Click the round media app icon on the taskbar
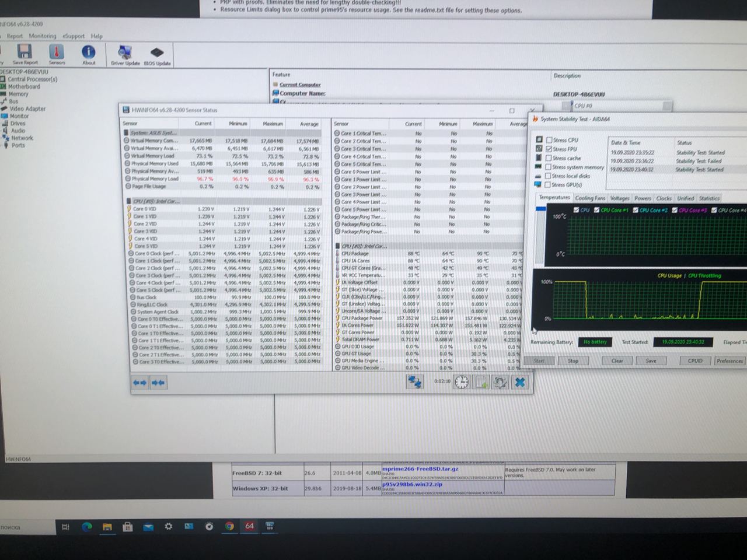Image resolution: width=747 pixels, height=560 pixels. click(209, 526)
